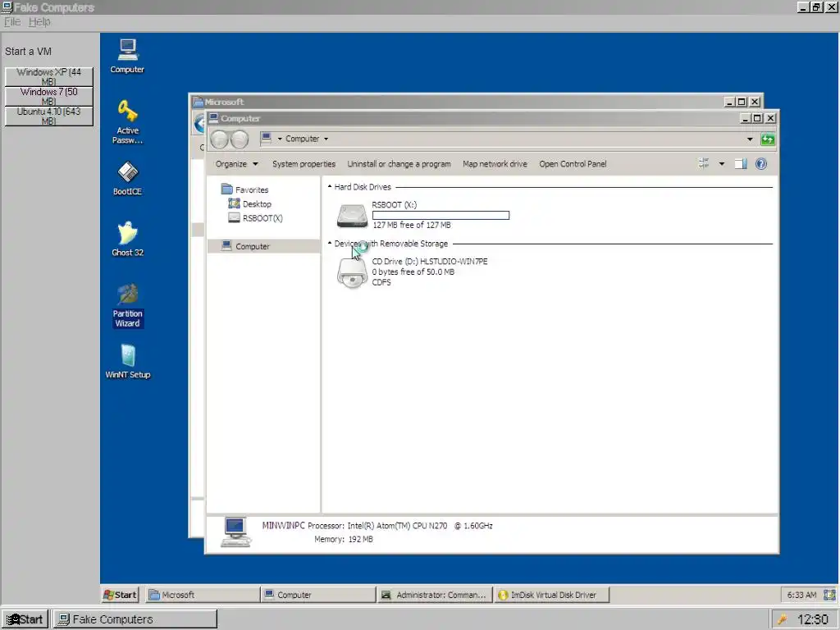Expand the dropdown arrow after Computer breadcrumb
840x630 pixels.
[x=326, y=139]
